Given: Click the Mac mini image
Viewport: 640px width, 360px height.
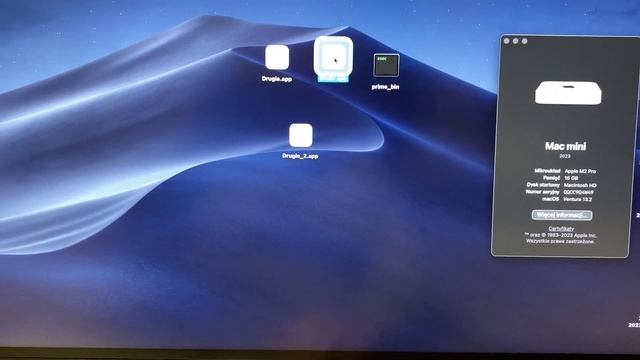Looking at the screenshot, I should [568, 93].
